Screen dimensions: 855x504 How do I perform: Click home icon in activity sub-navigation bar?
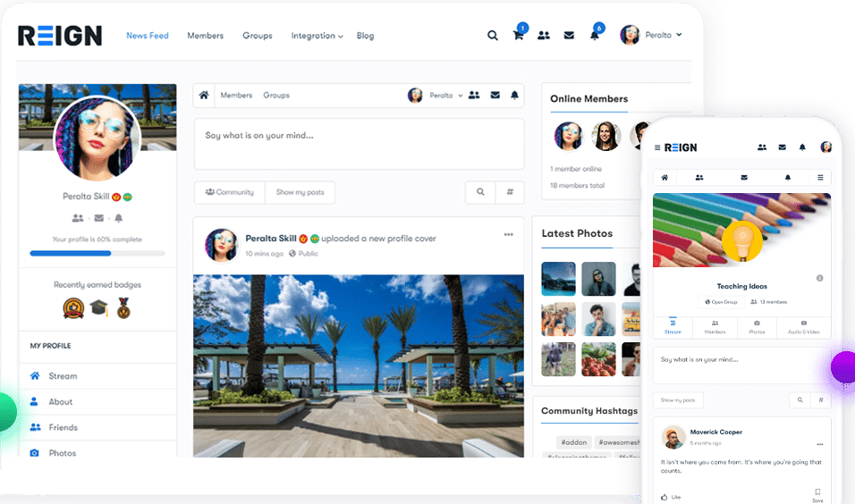click(x=203, y=96)
